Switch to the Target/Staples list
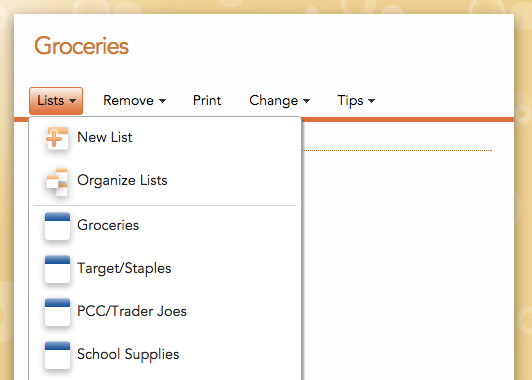The width and height of the screenshot is (532, 380). click(x=124, y=268)
